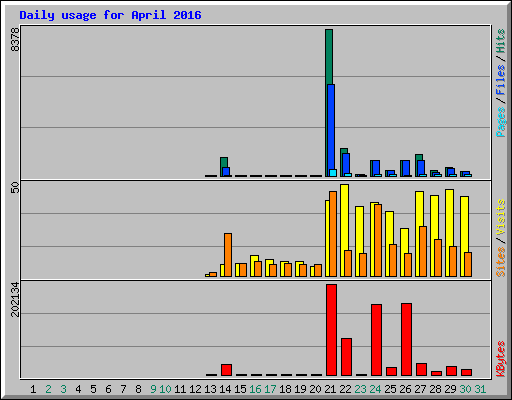
Task: Click the 50 visits axis value
Action: tap(15, 188)
